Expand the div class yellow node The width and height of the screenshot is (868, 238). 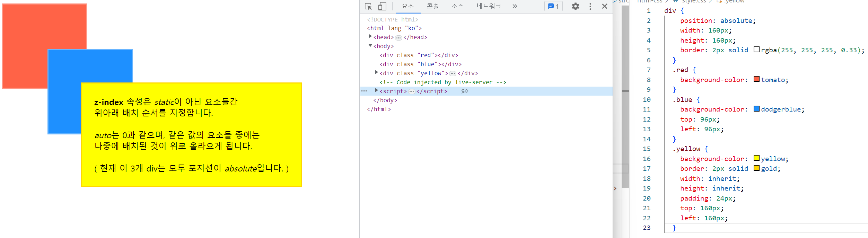[377, 72]
